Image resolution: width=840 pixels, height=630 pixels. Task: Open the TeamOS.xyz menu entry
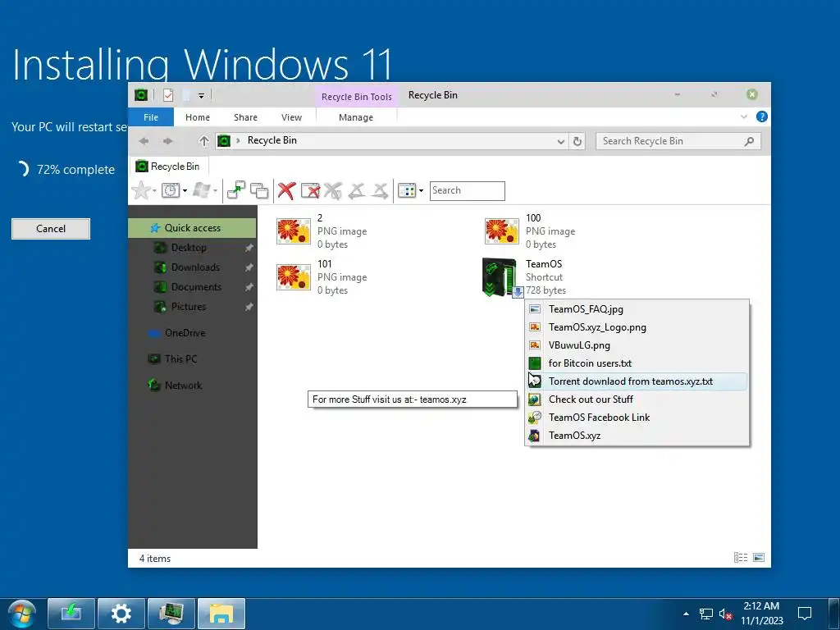coord(637,436)
